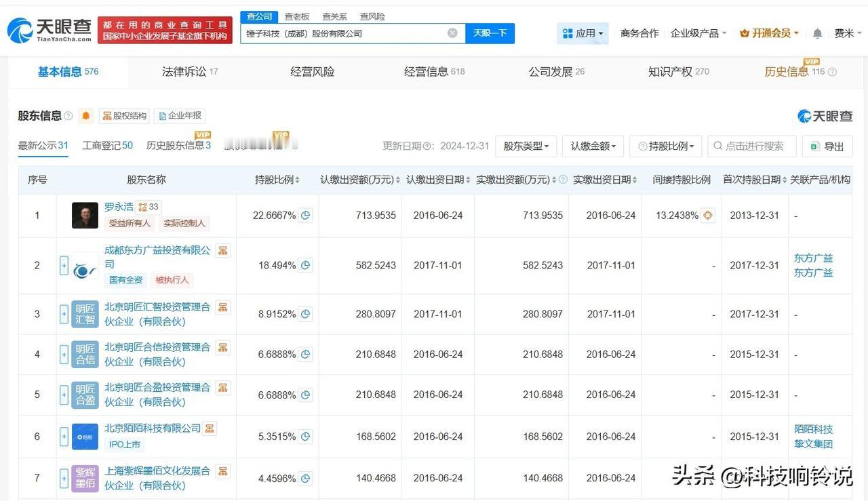Viewport: 868px width, 501px height.
Task: Expand the row for 北京陌陌科技有限公司
Action: [x=64, y=437]
